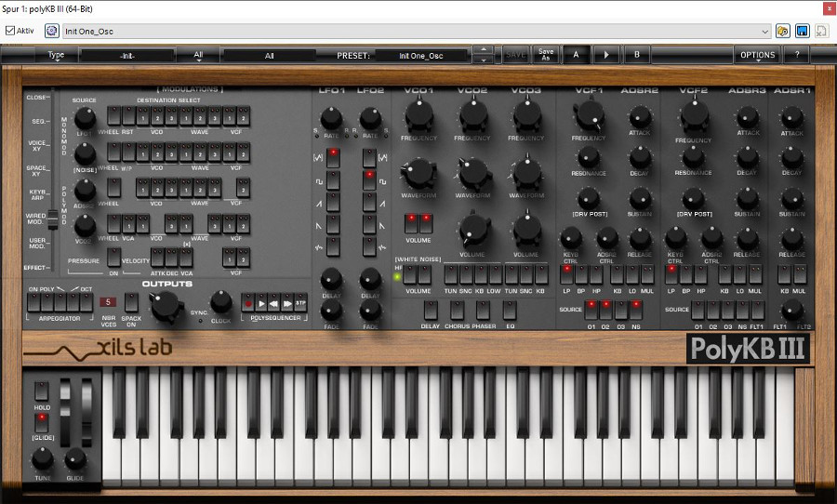
Task: Click the Save As button
Action: (x=546, y=55)
